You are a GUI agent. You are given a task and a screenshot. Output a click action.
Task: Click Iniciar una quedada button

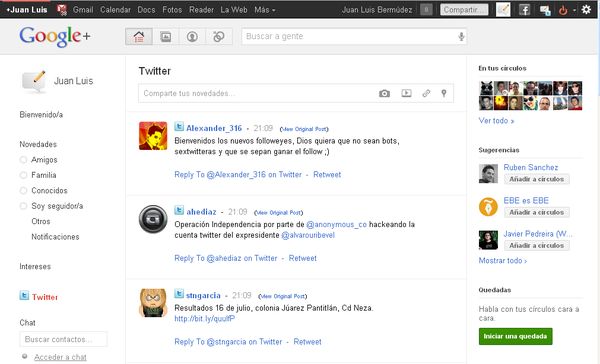[515, 336]
